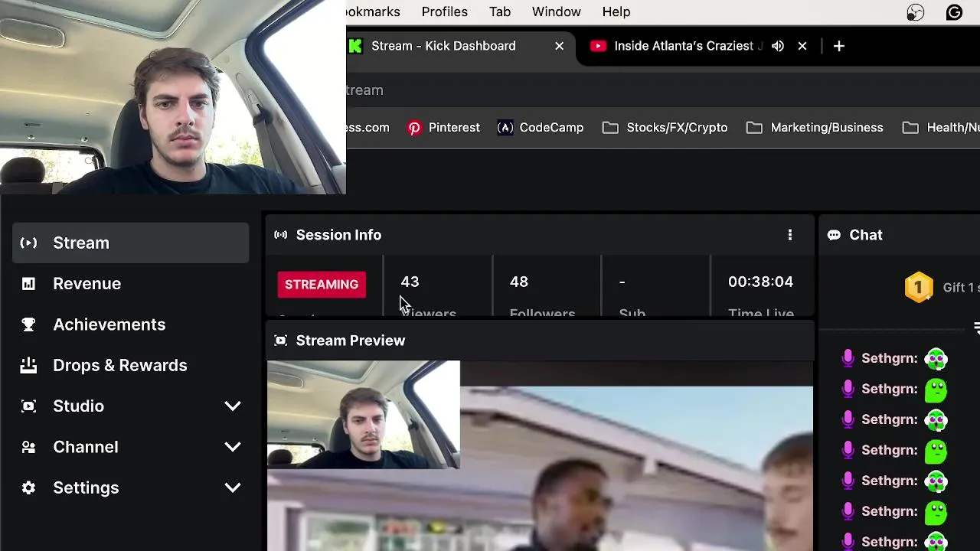The image size is (980, 551).
Task: Click the 43 viewers count
Action: [x=410, y=282]
